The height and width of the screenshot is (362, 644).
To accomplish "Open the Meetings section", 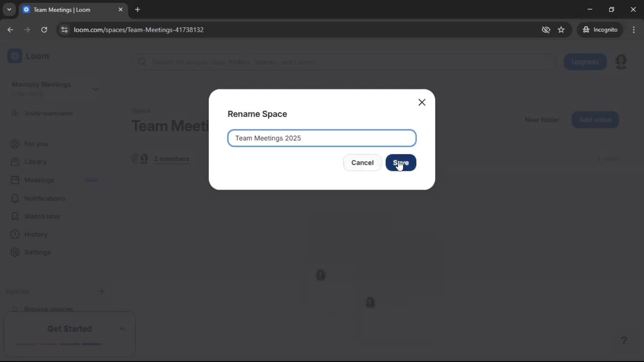I will pos(39,180).
